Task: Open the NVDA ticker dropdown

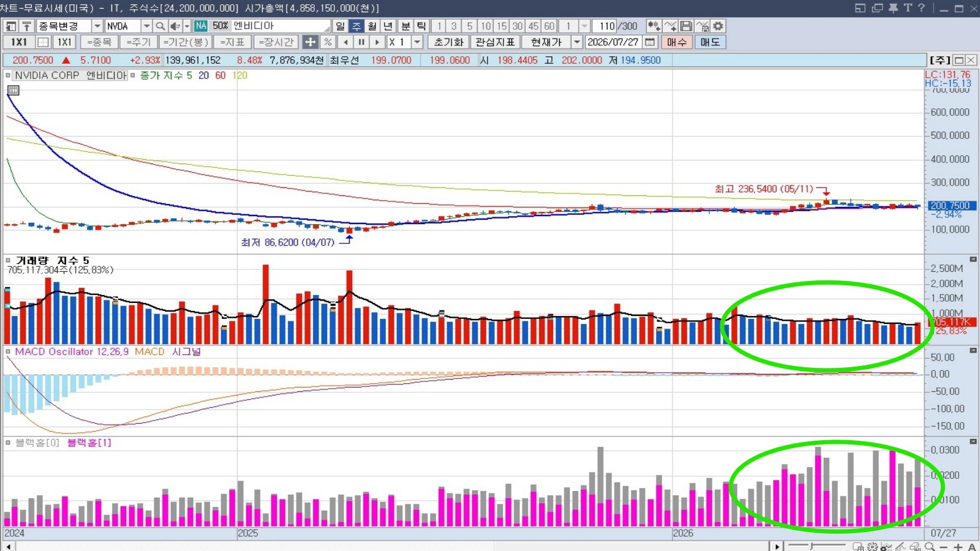Action: 146,26
